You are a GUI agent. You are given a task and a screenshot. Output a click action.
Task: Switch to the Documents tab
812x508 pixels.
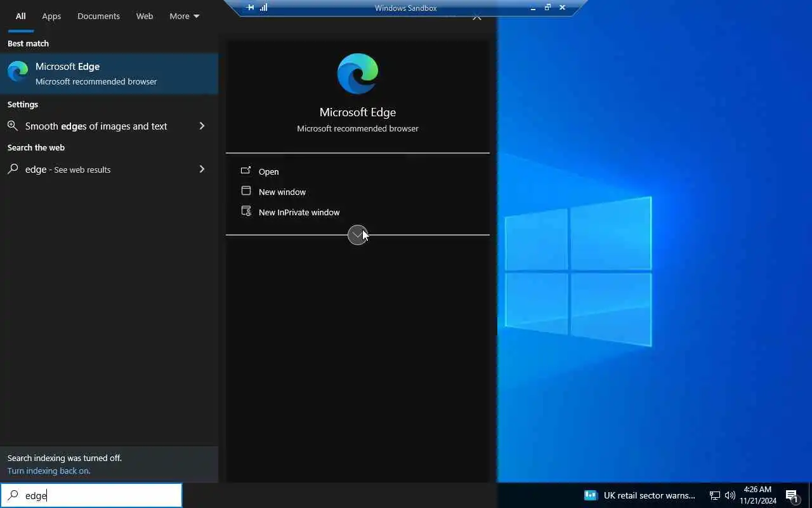pyautogui.click(x=98, y=16)
